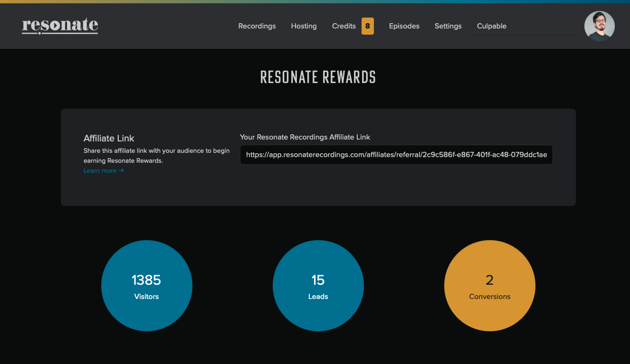Click the Affiliate Link section title

point(109,138)
